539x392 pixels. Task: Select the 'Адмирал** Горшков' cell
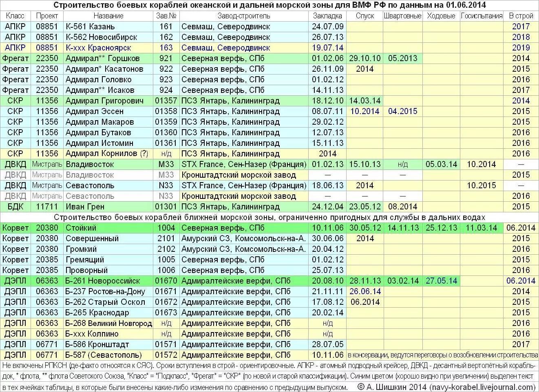coord(108,58)
